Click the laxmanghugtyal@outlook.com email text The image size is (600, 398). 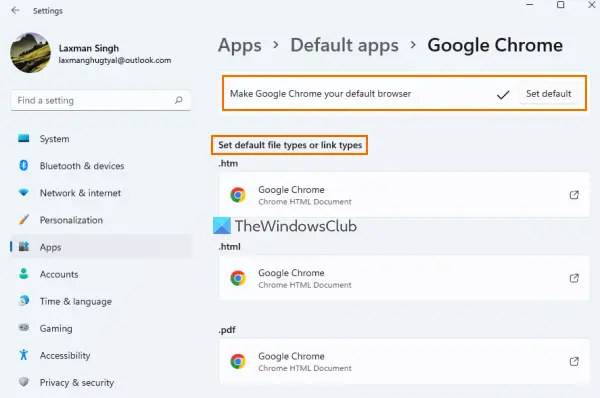pos(115,60)
